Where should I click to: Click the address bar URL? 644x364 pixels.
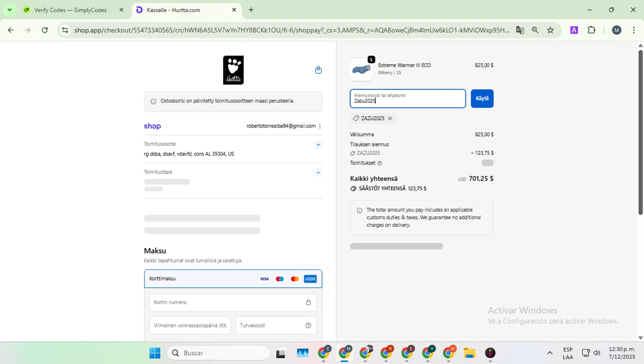click(x=292, y=30)
